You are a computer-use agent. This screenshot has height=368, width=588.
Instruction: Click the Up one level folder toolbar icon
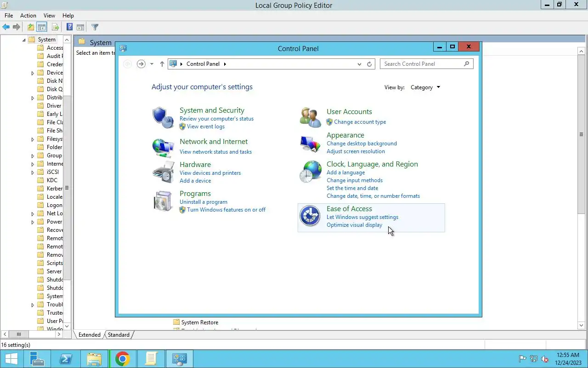pos(31,27)
